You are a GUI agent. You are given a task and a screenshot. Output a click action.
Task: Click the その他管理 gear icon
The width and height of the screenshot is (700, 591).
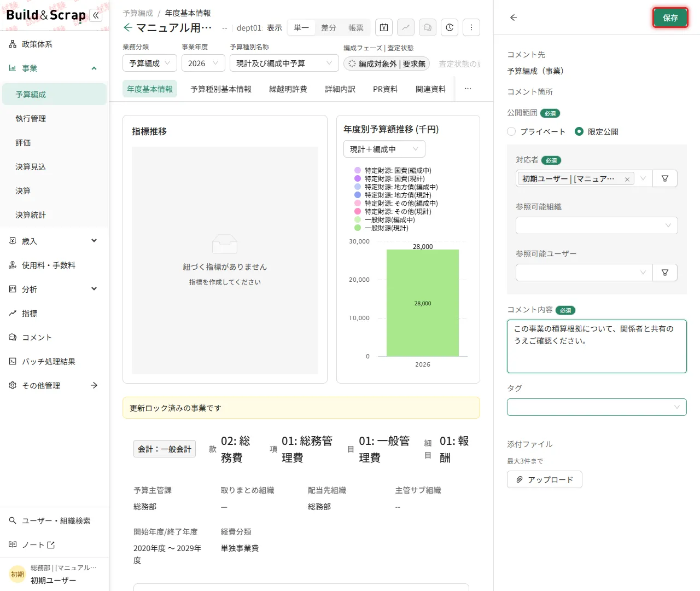click(13, 385)
